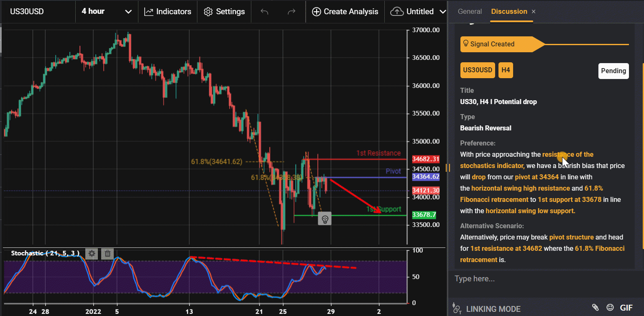
Task: Click the 34364.62 pivot price label
Action: (x=426, y=177)
